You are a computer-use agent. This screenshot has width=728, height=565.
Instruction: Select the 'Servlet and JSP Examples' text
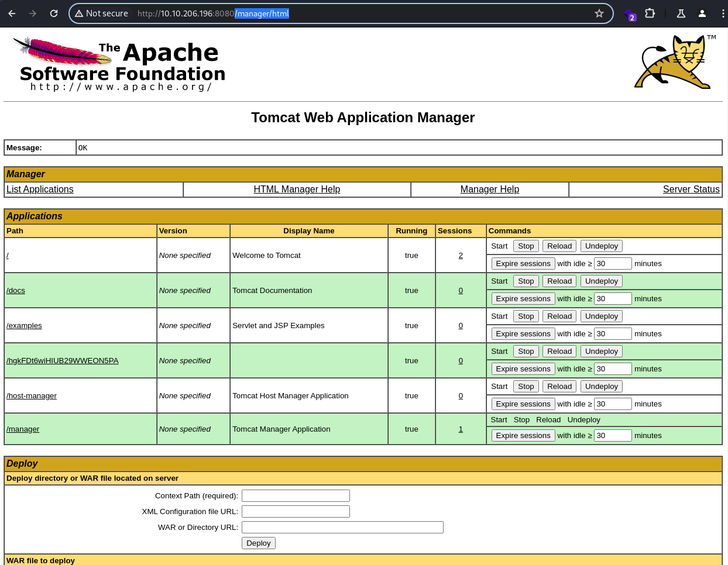[x=279, y=326]
